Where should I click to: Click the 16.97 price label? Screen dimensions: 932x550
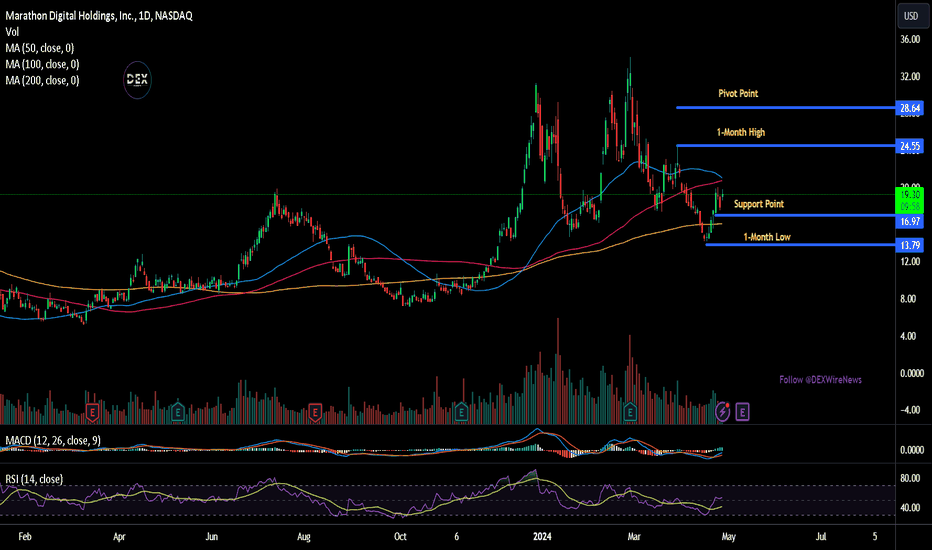coord(909,221)
